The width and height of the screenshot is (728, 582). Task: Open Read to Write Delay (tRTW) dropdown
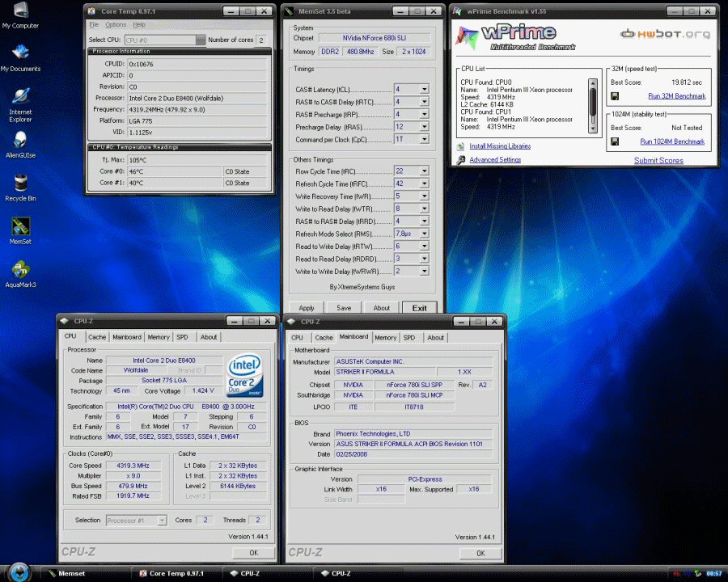425,246
